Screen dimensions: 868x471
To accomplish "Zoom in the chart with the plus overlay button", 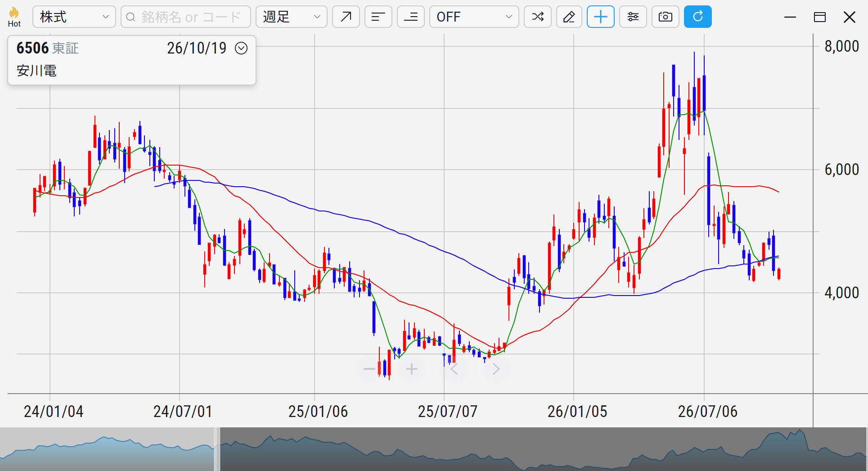I will [411, 369].
